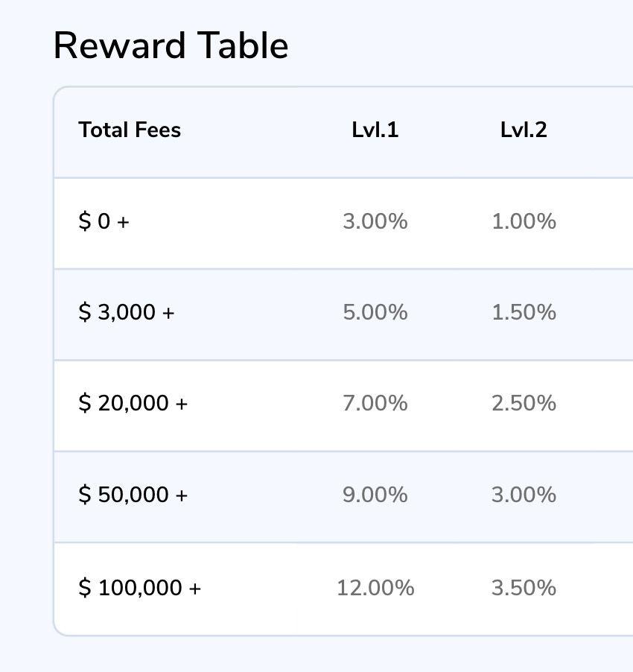
Task: Click the 2.50% Lvl.2 reward value
Action: (524, 403)
